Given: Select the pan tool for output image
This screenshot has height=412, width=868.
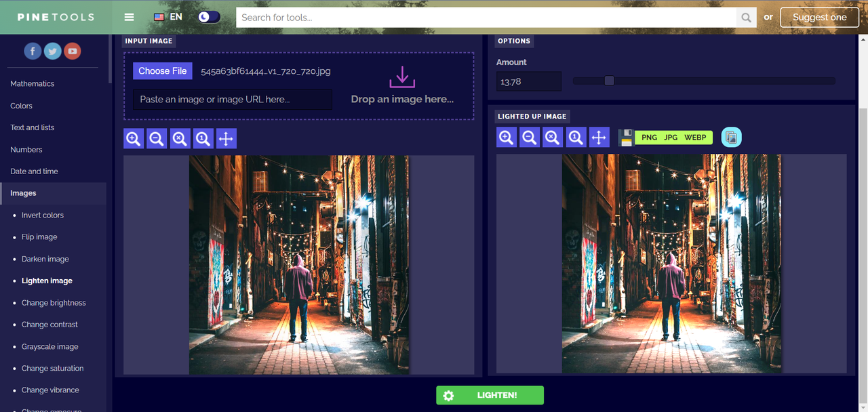Looking at the screenshot, I should coord(599,138).
